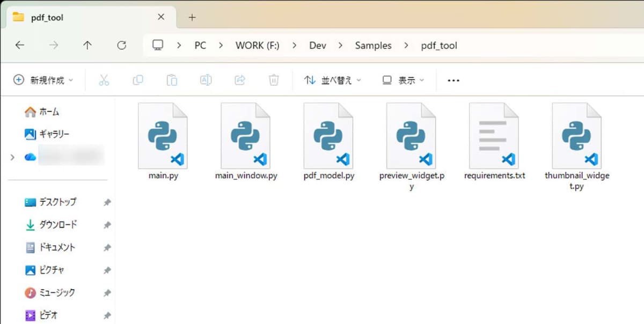Close the pdf_tool tab
Image resolution: width=644 pixels, height=324 pixels.
[161, 17]
